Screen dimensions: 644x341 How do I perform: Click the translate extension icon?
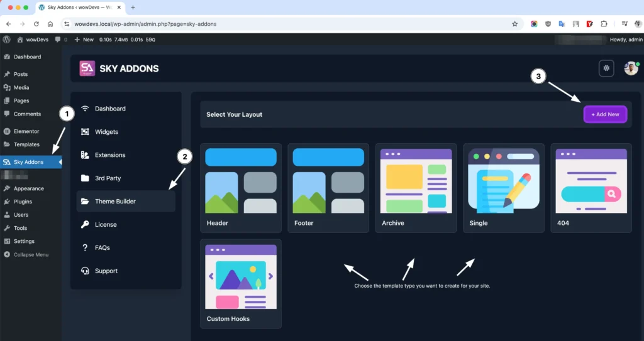click(x=562, y=24)
